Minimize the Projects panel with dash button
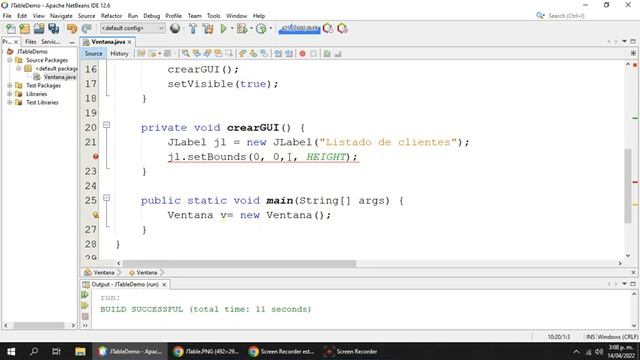The image size is (640, 360). [72, 42]
